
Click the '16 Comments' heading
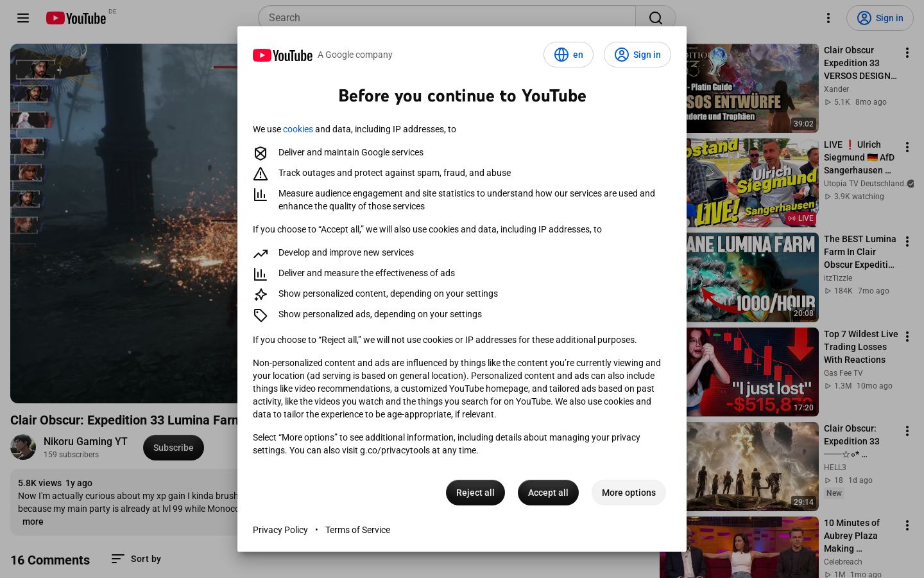(x=50, y=560)
